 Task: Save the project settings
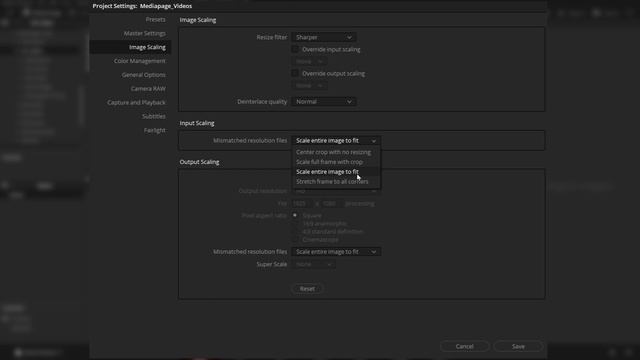(x=518, y=347)
